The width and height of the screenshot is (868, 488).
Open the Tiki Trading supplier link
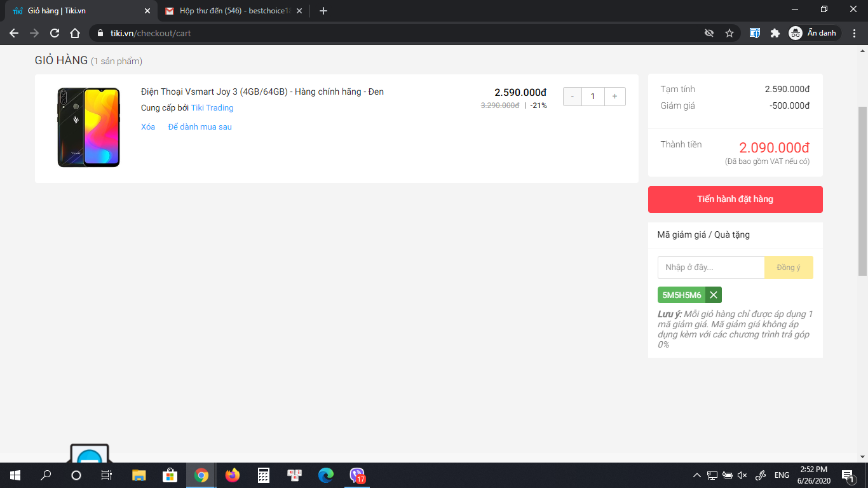pos(212,108)
